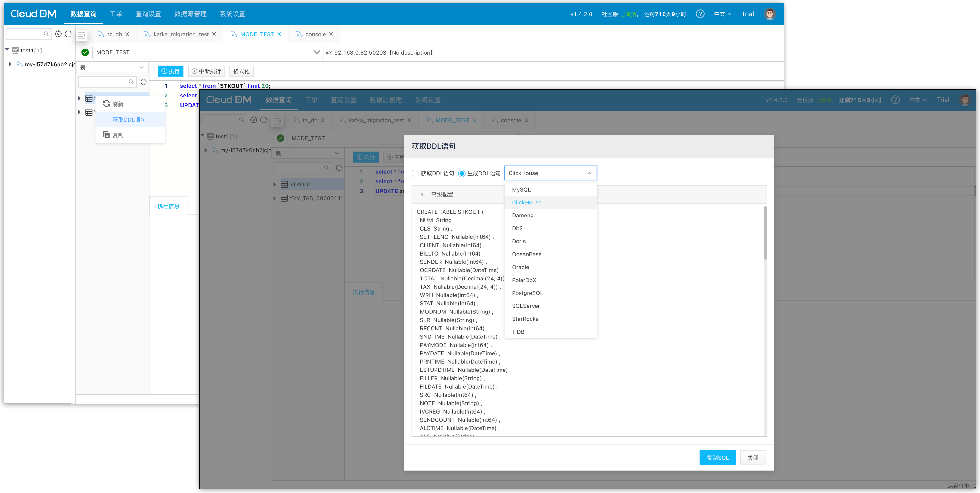This screenshot has height=493, width=980.
Task: Open the 中文 language dropdown in the top-left window
Action: [x=722, y=14]
